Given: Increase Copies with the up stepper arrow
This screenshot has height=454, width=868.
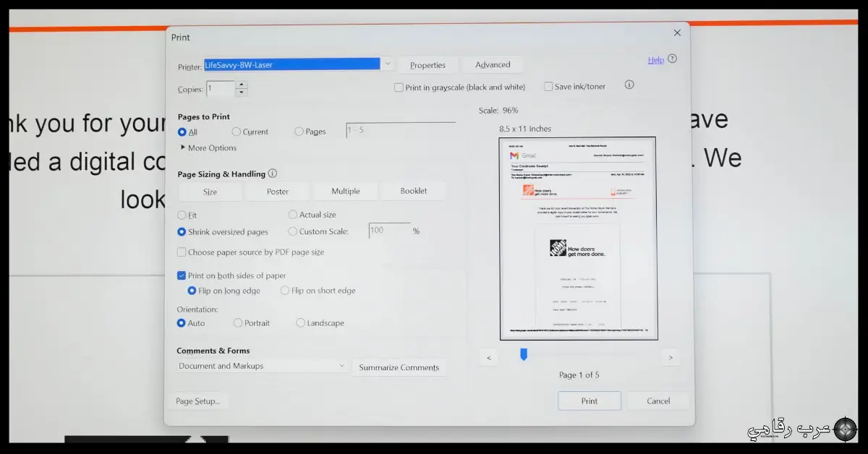Looking at the screenshot, I should pyautogui.click(x=241, y=85).
